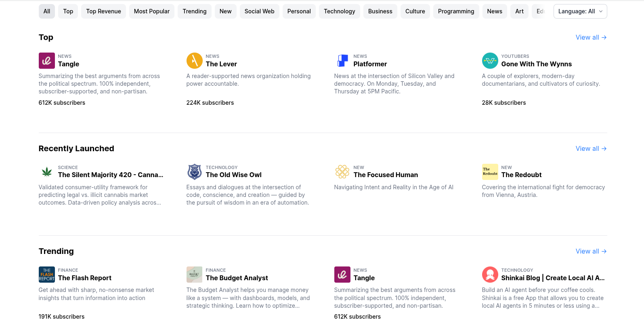
Task: Select the Trending filter tab
Action: (x=195, y=11)
